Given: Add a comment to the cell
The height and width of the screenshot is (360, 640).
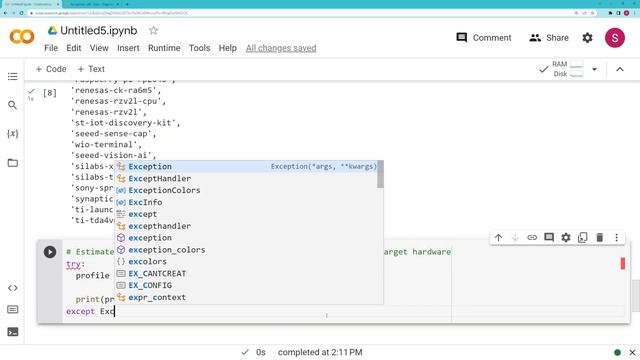Looking at the screenshot, I should tap(549, 238).
